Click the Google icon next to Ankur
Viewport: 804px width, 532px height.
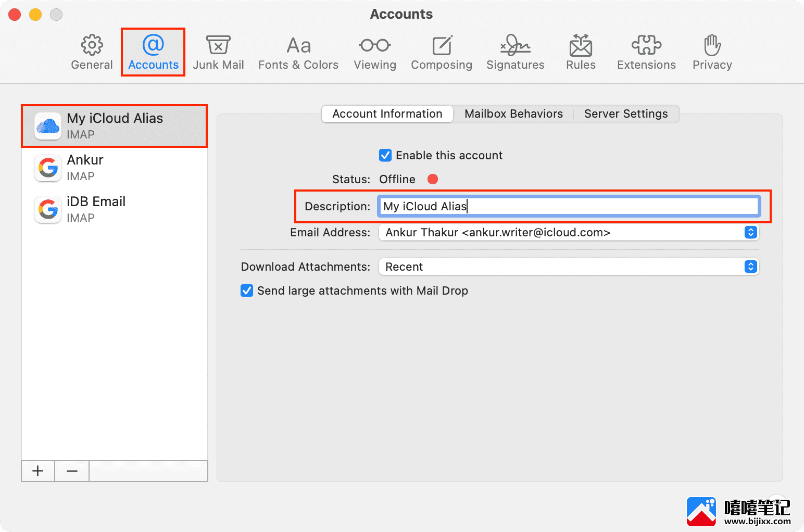(x=48, y=168)
